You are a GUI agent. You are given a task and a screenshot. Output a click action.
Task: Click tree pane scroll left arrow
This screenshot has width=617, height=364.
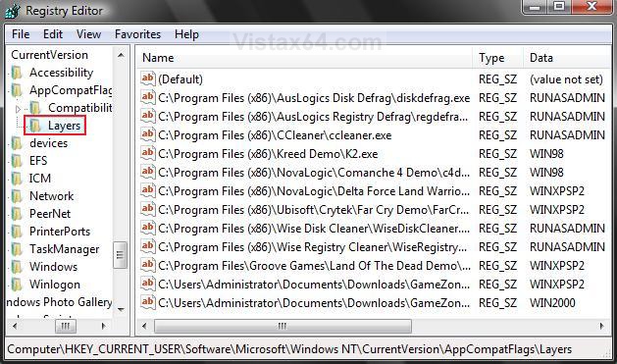click(15, 326)
